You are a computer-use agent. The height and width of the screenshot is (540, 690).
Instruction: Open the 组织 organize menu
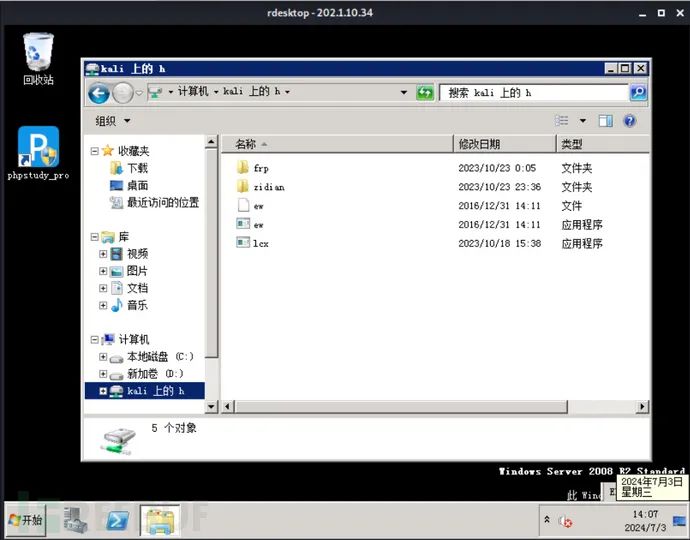pyautogui.click(x=113, y=121)
